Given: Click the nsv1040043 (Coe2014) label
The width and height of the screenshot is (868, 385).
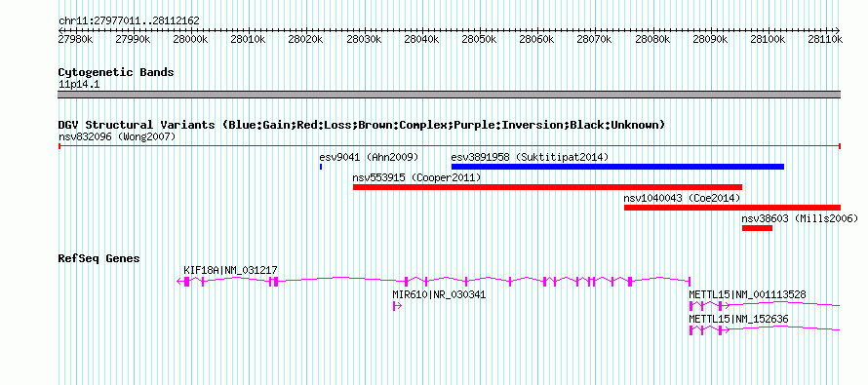Looking at the screenshot, I should 682,198.
